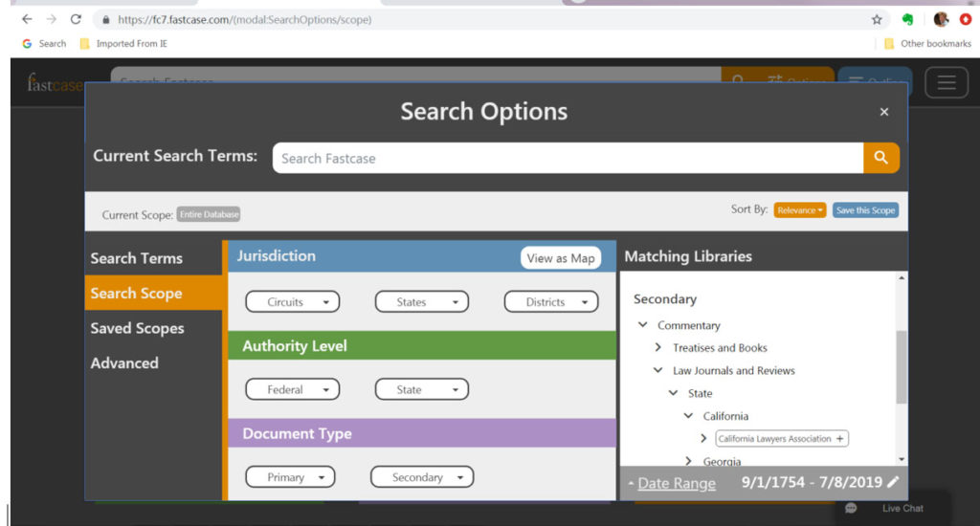Click the Authority Level section header
The width and height of the screenshot is (980, 526).
[422, 345]
